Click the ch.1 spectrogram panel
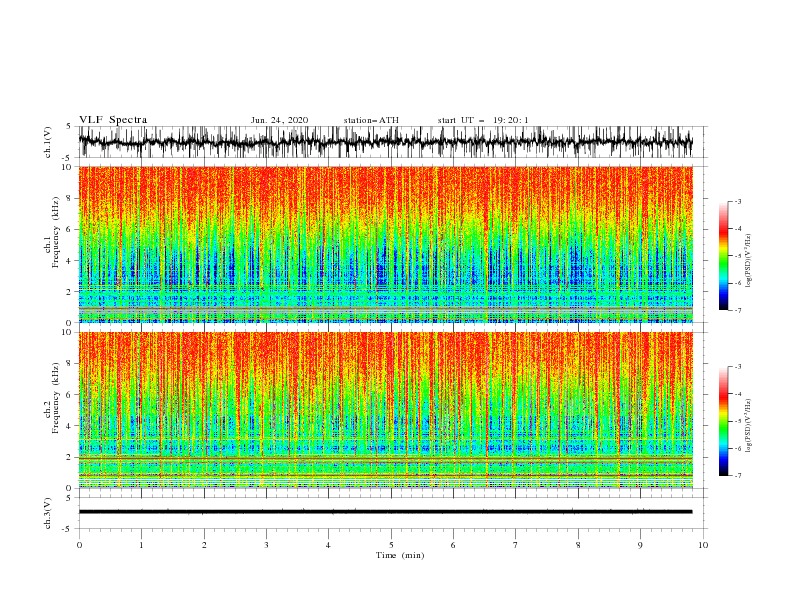Viewport: 792px width, 612px height. click(x=385, y=244)
